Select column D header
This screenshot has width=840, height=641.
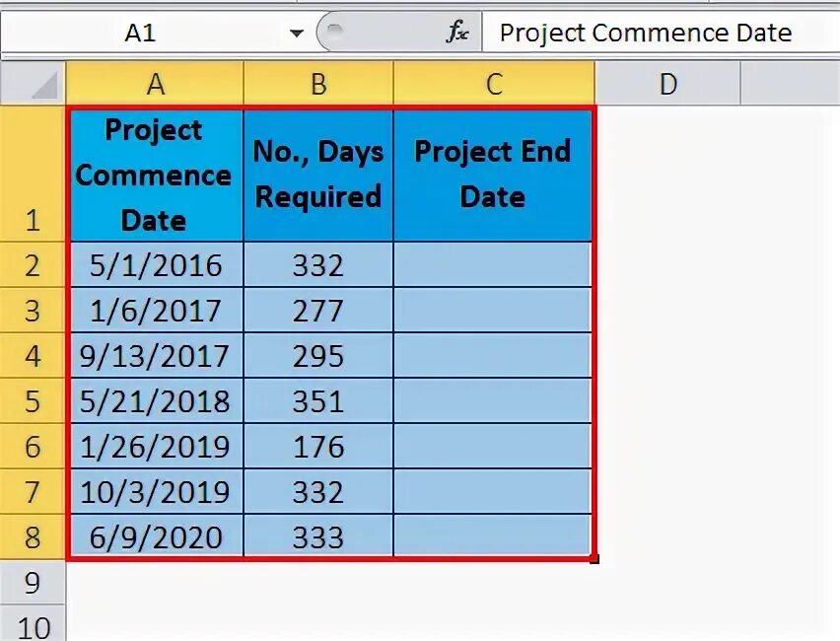click(667, 84)
